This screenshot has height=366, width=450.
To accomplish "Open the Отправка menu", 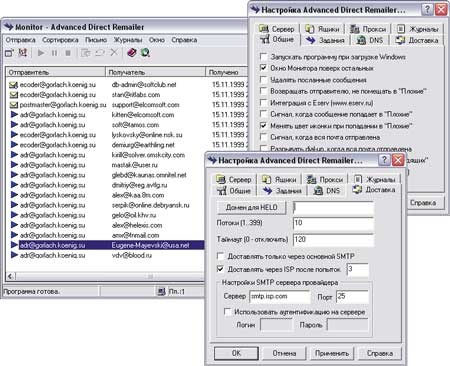I will [x=20, y=40].
